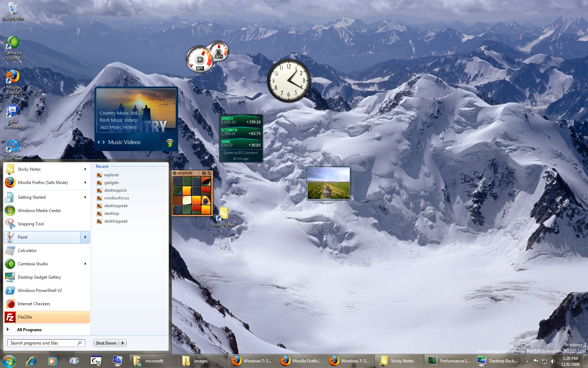Switch to Mozilla Firefo... taskbar window
This screenshot has height=368, width=588.
click(x=301, y=361)
